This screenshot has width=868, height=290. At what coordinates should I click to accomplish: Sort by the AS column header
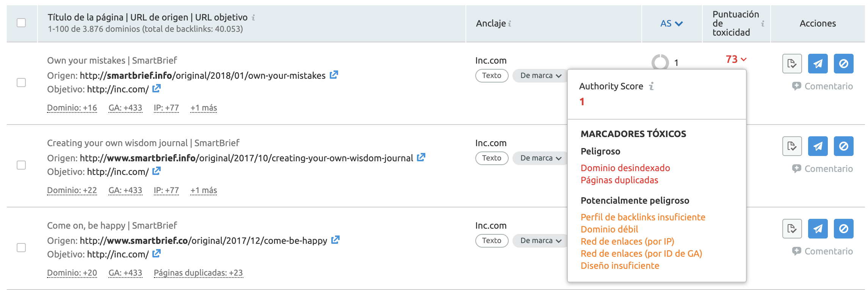point(671,23)
